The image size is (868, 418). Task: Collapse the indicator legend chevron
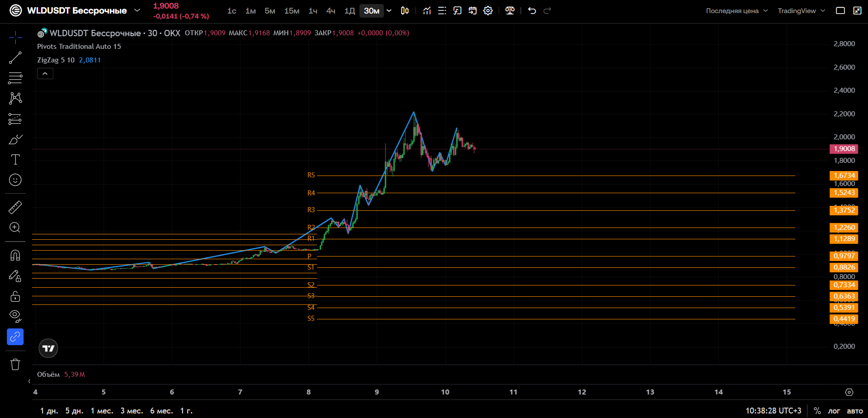pyautogui.click(x=45, y=73)
